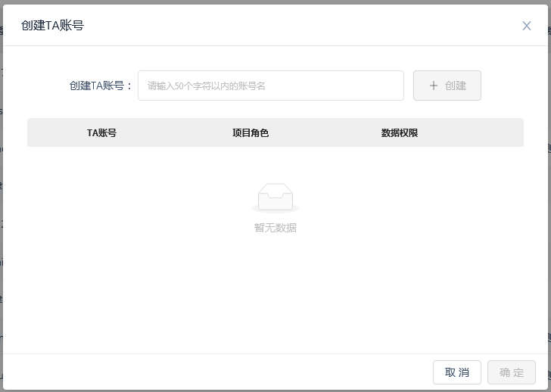Confirm with the 确定 button
The width and height of the screenshot is (551, 392).
click(512, 372)
